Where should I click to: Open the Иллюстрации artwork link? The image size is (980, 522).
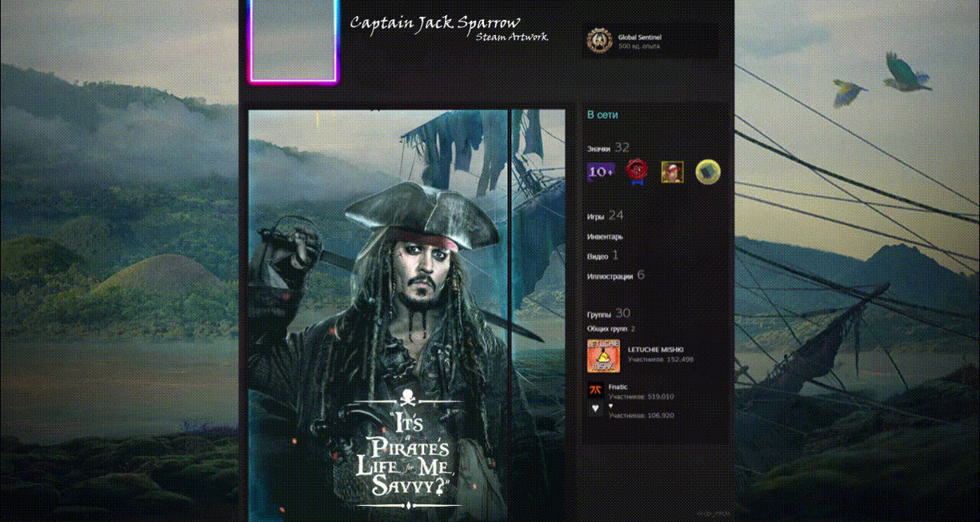click(x=610, y=276)
